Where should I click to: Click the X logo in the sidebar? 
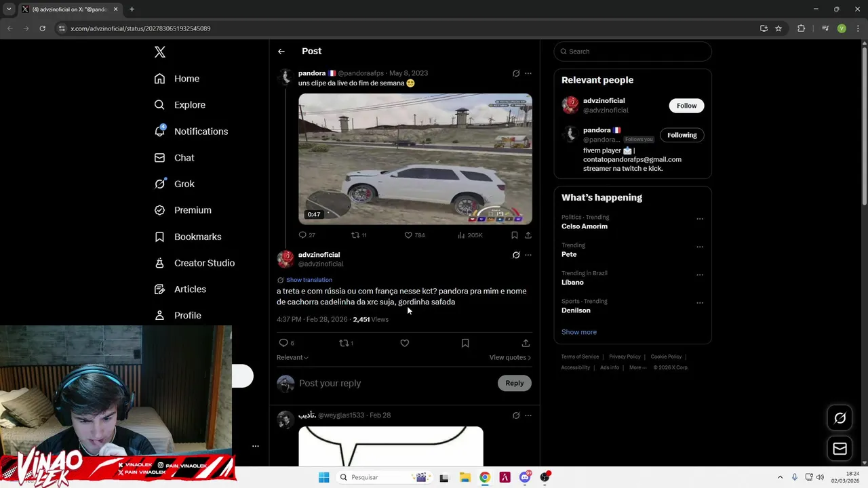tap(160, 52)
